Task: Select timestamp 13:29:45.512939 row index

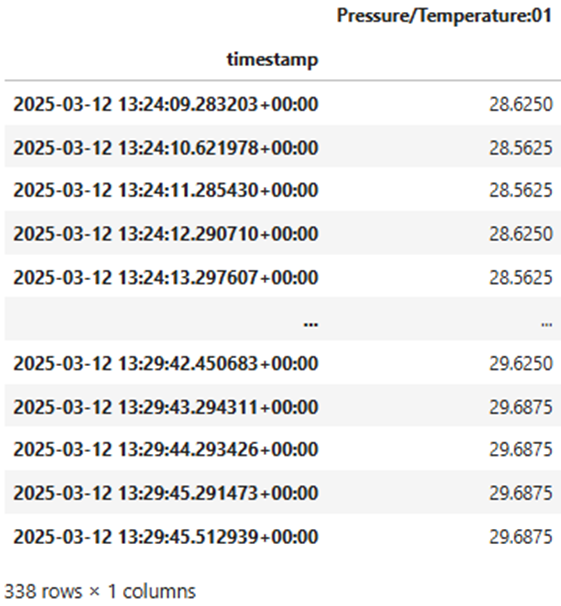Action: (166, 537)
